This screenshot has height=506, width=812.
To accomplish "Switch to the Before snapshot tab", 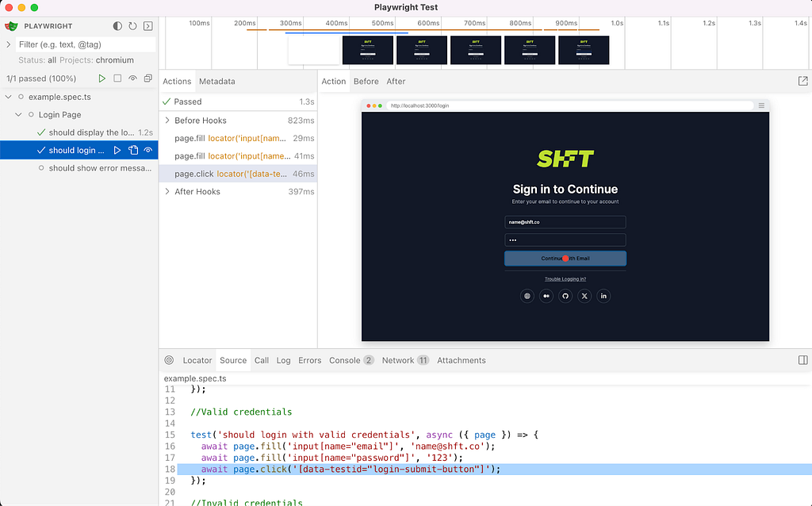I will 366,82.
